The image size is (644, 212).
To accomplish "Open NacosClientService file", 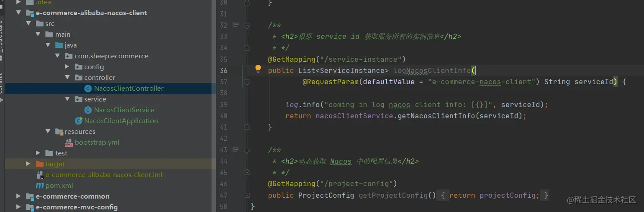I will click(x=124, y=110).
